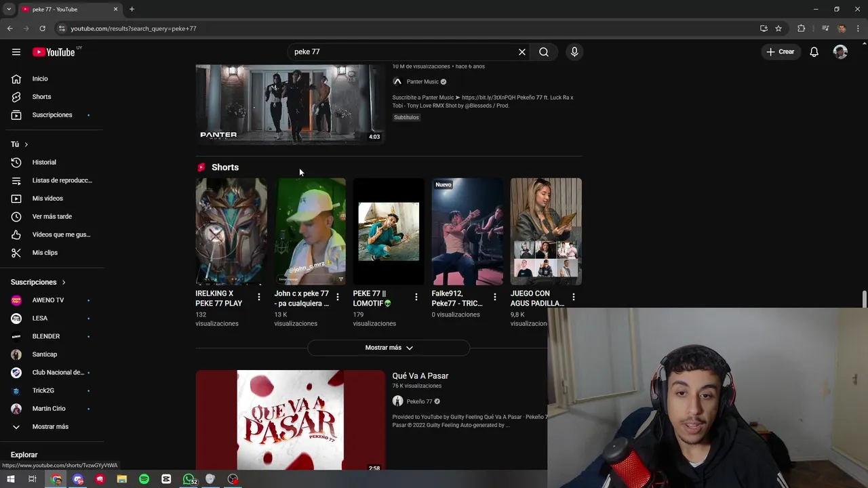This screenshot has height=488, width=868.
Task: Open the notifications bell
Action: [x=814, y=52]
